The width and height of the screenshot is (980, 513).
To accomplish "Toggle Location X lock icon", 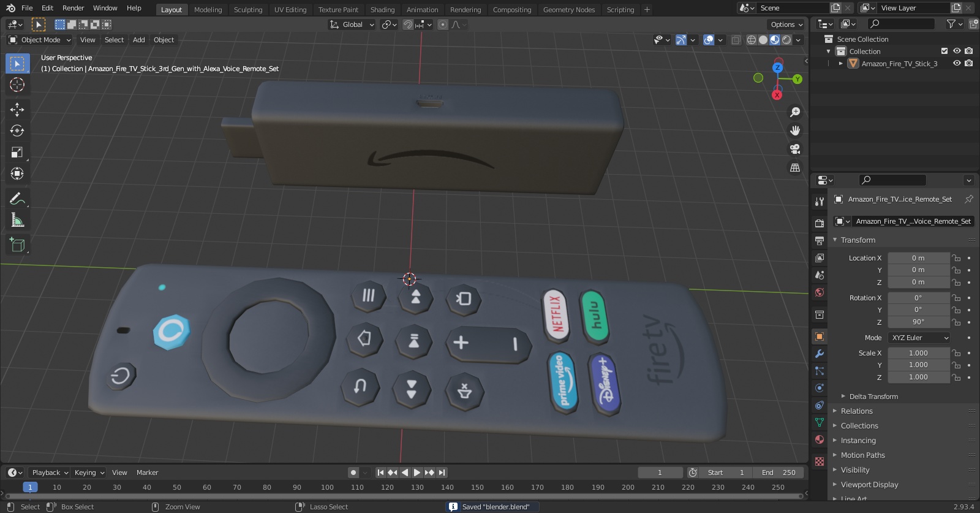I will coord(956,258).
